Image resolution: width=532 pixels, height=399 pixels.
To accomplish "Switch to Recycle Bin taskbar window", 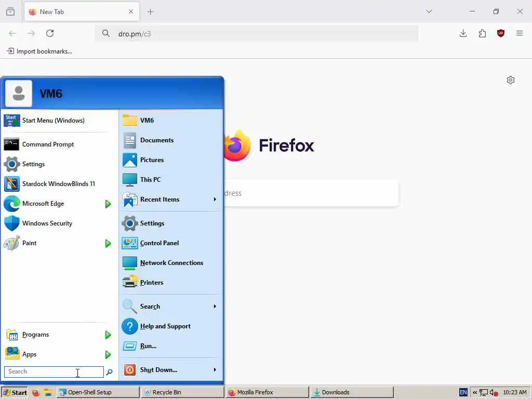I will click(x=182, y=392).
